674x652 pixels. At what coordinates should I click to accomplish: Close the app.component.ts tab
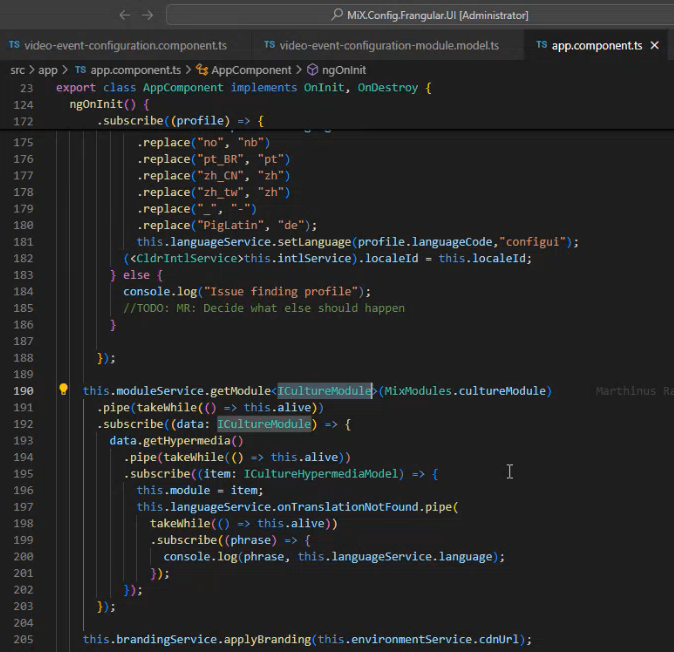point(655,46)
